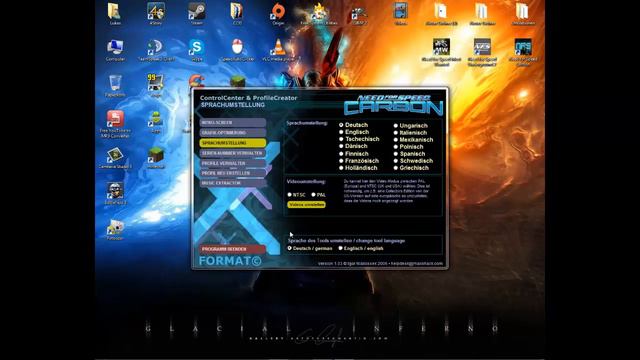Click the helpdesk email link in footer
The height and width of the screenshot is (360, 640).
pos(417,264)
